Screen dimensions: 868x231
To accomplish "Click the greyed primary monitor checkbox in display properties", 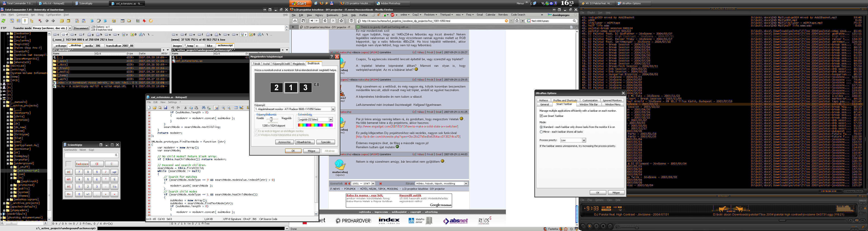I will tap(256, 131).
